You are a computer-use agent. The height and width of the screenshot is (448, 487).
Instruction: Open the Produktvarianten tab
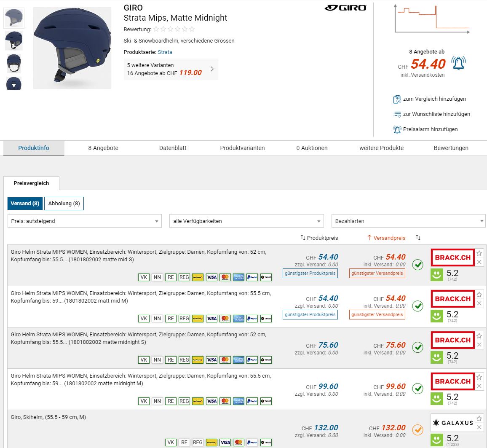[242, 148]
